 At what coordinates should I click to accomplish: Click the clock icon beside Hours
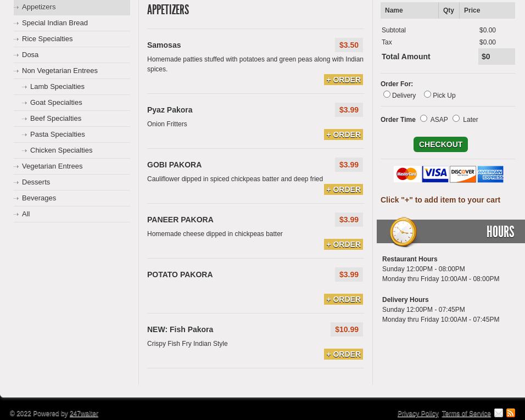(x=404, y=232)
